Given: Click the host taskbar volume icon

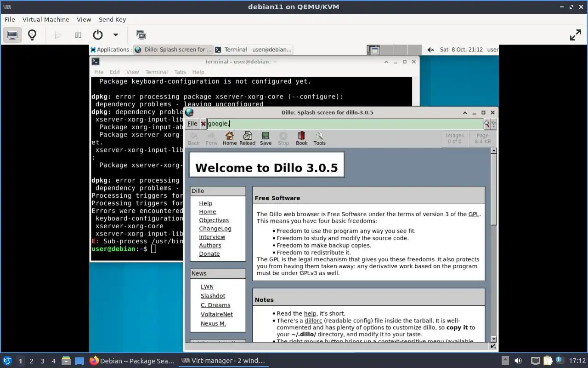Looking at the screenshot, I should pos(518,361).
